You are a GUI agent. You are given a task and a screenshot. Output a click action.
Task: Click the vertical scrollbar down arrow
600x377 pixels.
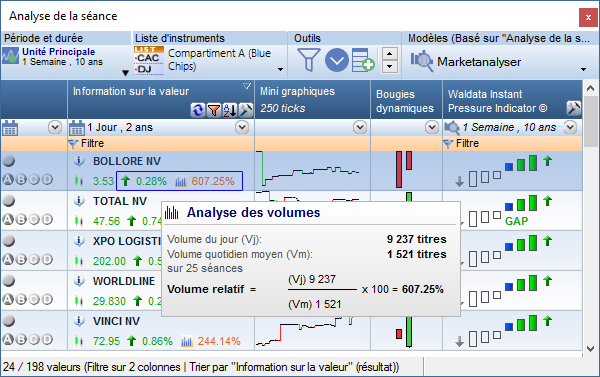[x=590, y=349]
